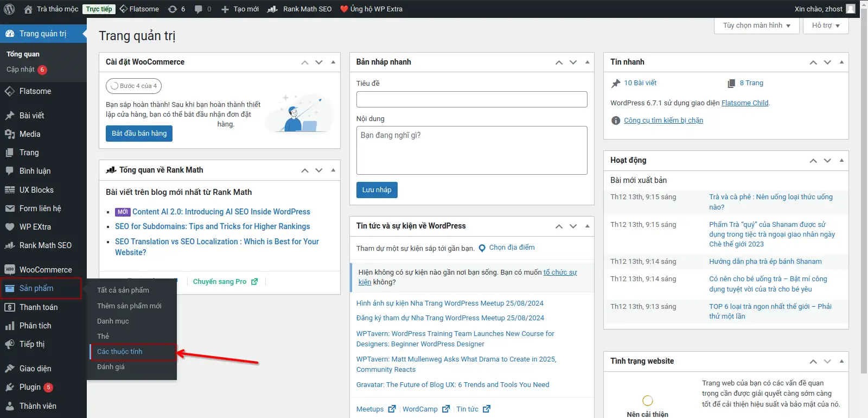Viewport: 868px width, 418px height.
Task: Select Tất cả sản phẩm submenu item
Action: pyautogui.click(x=123, y=290)
